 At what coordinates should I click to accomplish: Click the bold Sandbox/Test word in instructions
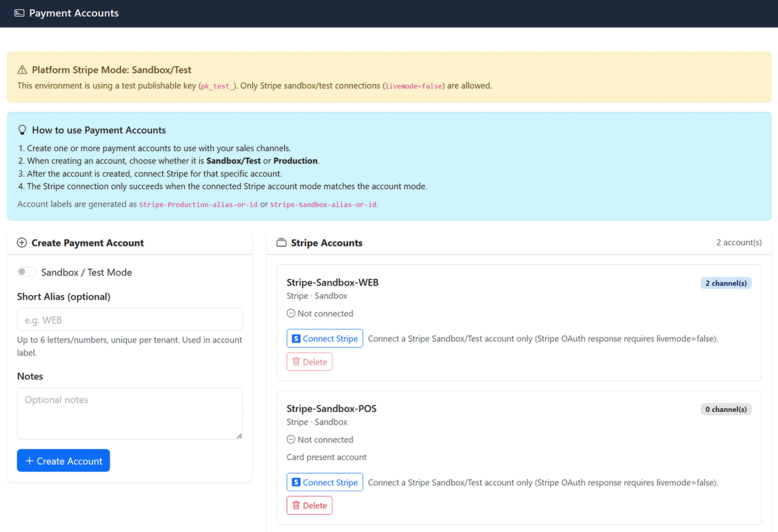pyautogui.click(x=233, y=161)
